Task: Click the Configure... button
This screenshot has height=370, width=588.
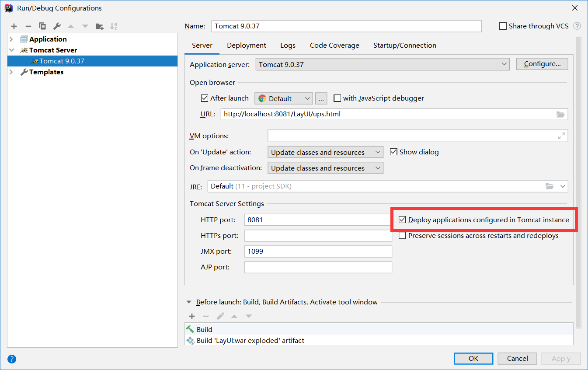Action: click(x=542, y=64)
